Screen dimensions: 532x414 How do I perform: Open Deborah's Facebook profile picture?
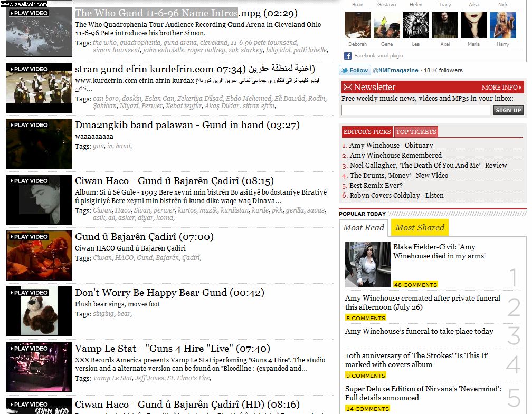[x=357, y=25]
